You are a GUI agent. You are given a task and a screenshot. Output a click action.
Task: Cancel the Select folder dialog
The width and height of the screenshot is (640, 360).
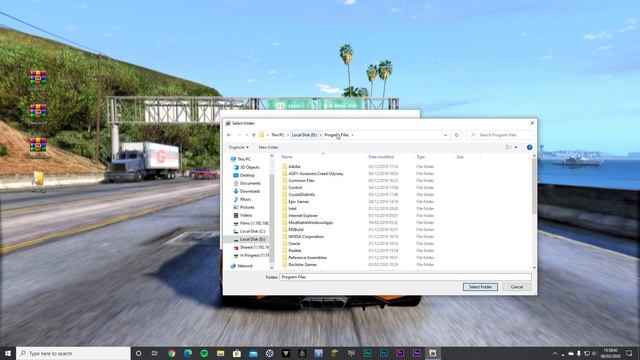click(517, 287)
